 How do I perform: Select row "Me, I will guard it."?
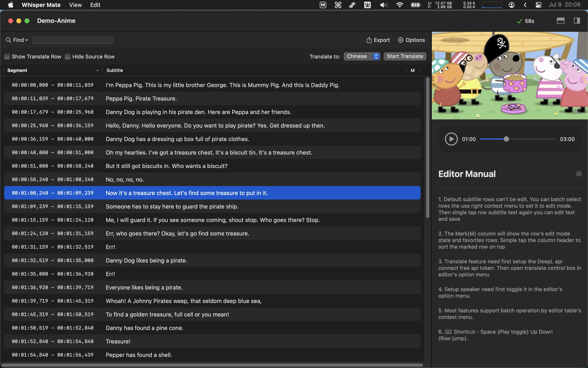point(212,220)
